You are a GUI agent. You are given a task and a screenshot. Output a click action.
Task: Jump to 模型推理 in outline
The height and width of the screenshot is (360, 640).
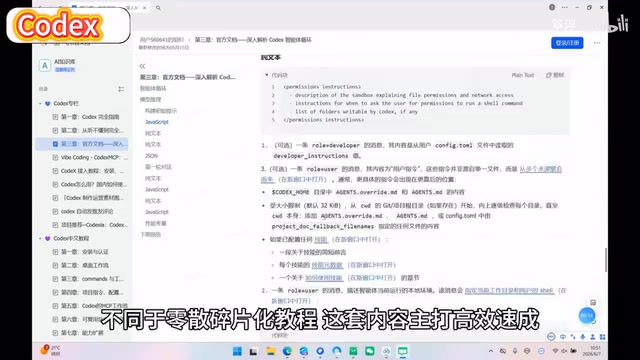[x=151, y=99]
